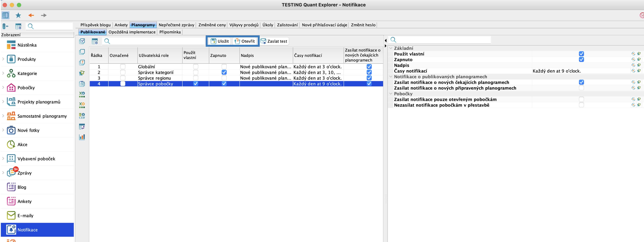Image resolution: width=644 pixels, height=242 pixels.
Task: Open the Zalistování tab
Action: [x=287, y=25]
